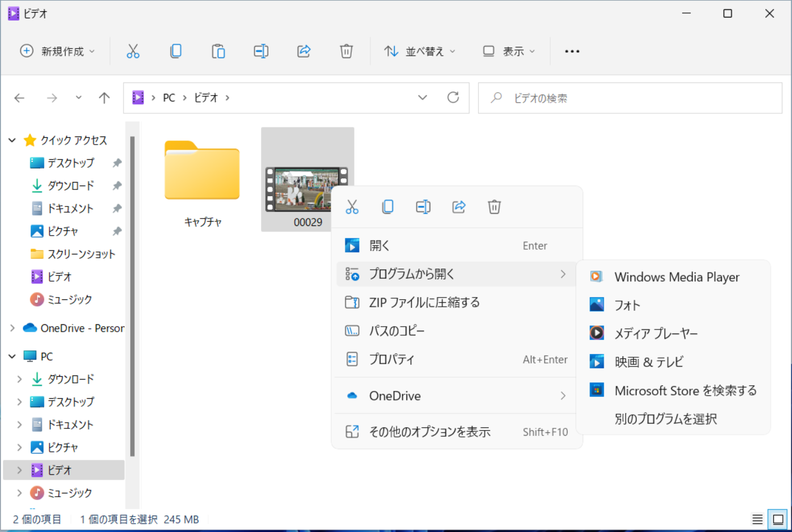Open the three-dot more options menu
Viewport: 792px width, 532px height.
coord(572,51)
